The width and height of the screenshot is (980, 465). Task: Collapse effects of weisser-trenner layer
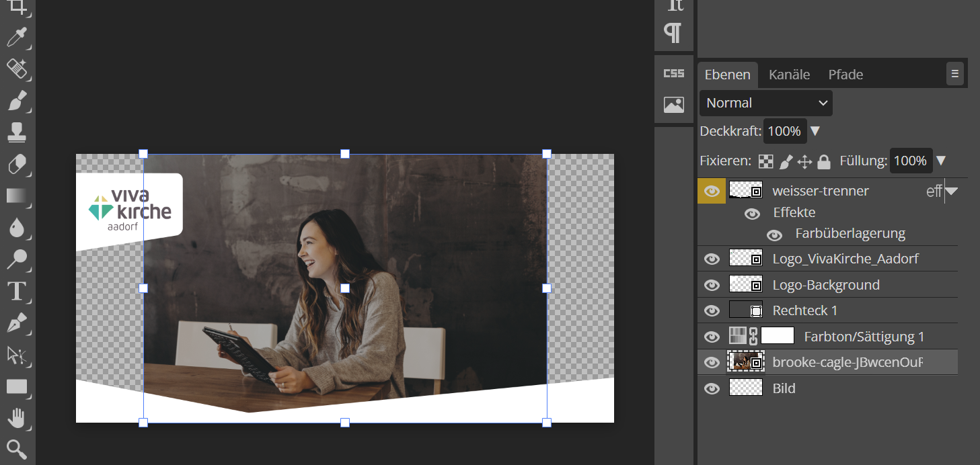click(951, 192)
